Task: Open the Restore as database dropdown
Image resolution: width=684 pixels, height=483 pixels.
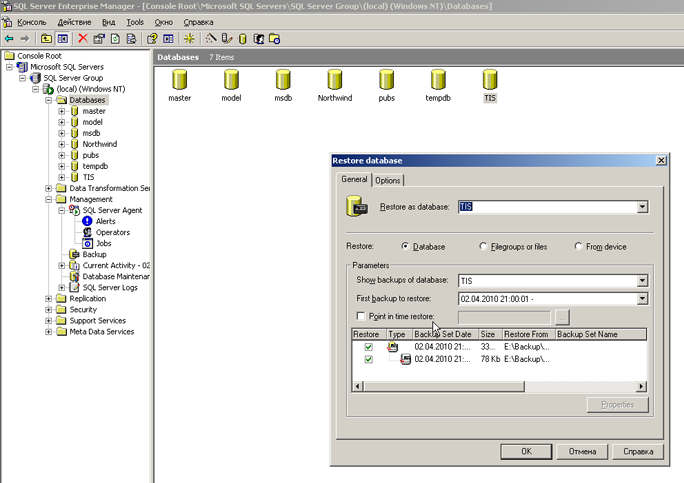Action: click(x=642, y=208)
